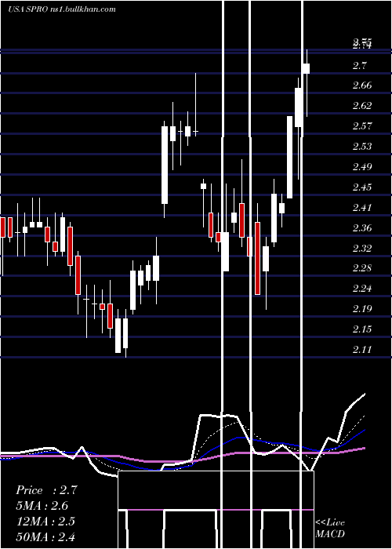Image resolution: width=392 pixels, height=549 pixels.
Task: Click the 2.62 price axis label
Action: (x=362, y=106)
